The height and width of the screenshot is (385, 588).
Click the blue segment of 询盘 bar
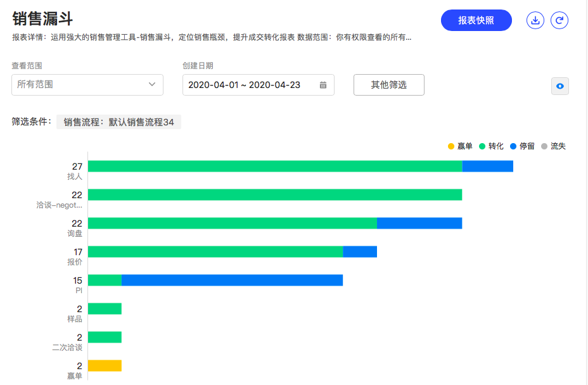point(419,223)
